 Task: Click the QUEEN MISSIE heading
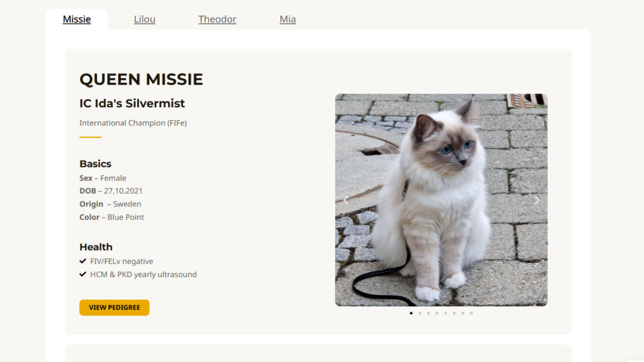(x=141, y=79)
